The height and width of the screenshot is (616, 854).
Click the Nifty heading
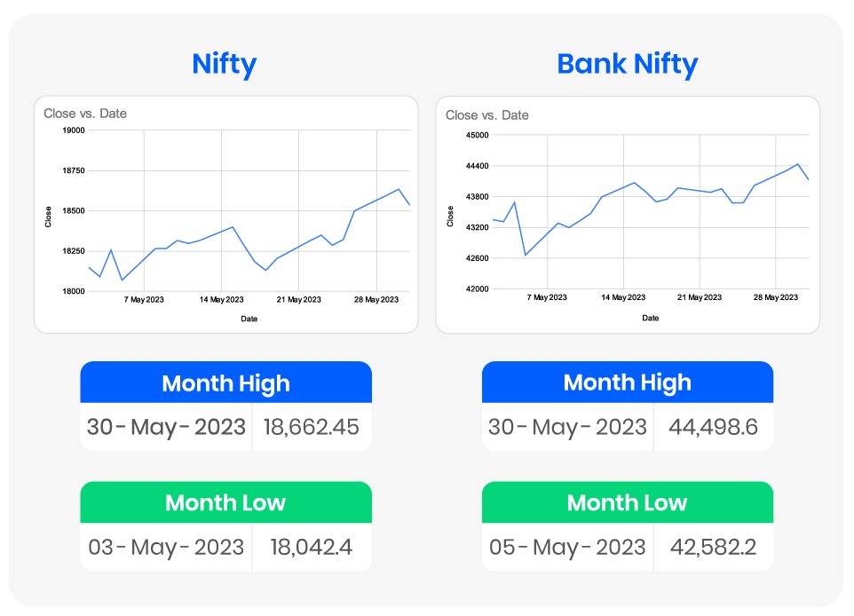(x=225, y=65)
